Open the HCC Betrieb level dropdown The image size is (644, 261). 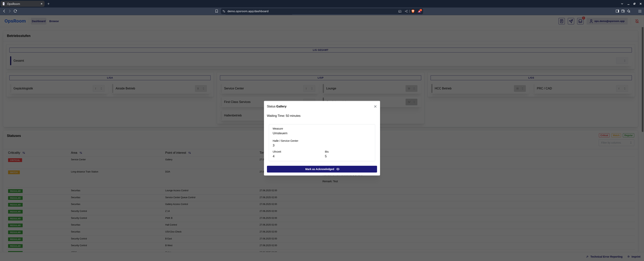(x=520, y=88)
